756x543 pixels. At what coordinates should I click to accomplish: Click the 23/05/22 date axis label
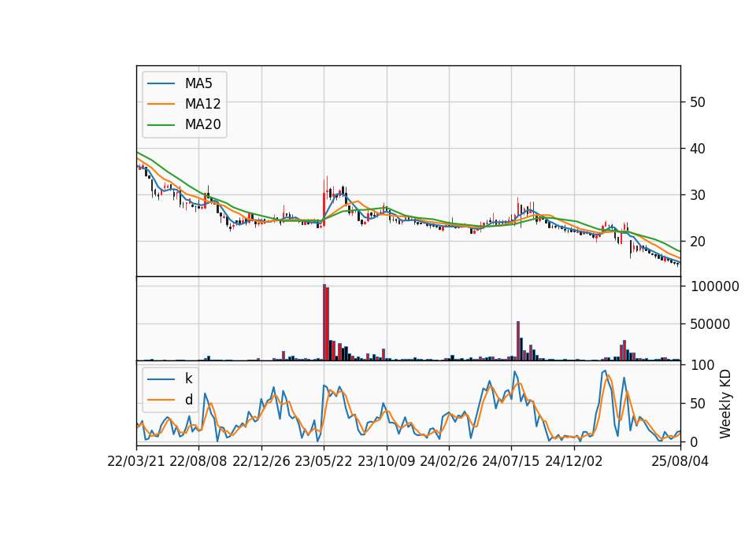pyautogui.click(x=324, y=461)
